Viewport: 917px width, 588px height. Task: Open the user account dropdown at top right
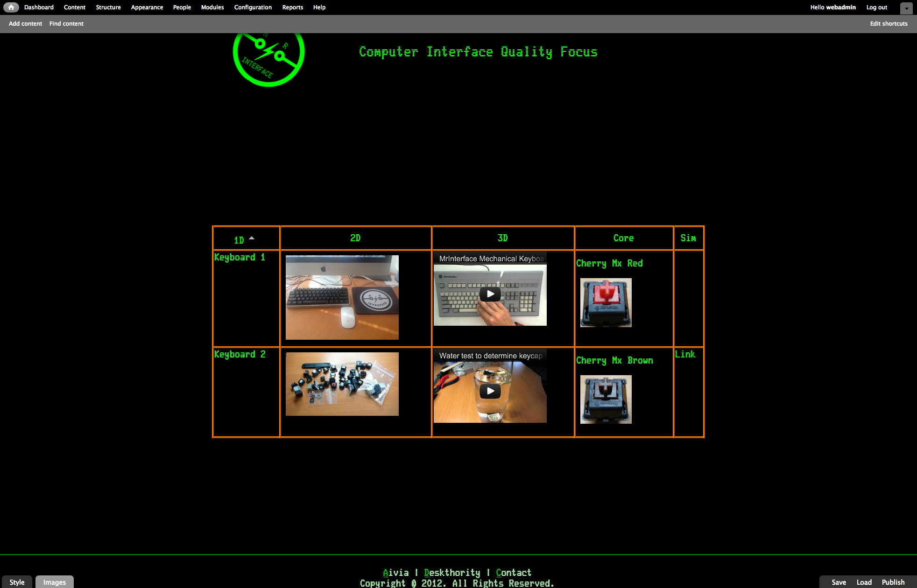[x=906, y=8]
